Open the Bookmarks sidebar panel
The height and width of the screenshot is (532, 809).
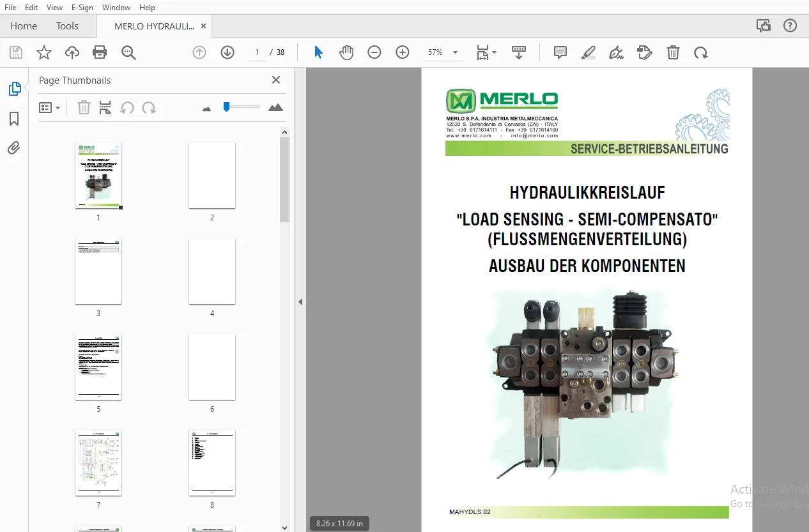point(14,119)
